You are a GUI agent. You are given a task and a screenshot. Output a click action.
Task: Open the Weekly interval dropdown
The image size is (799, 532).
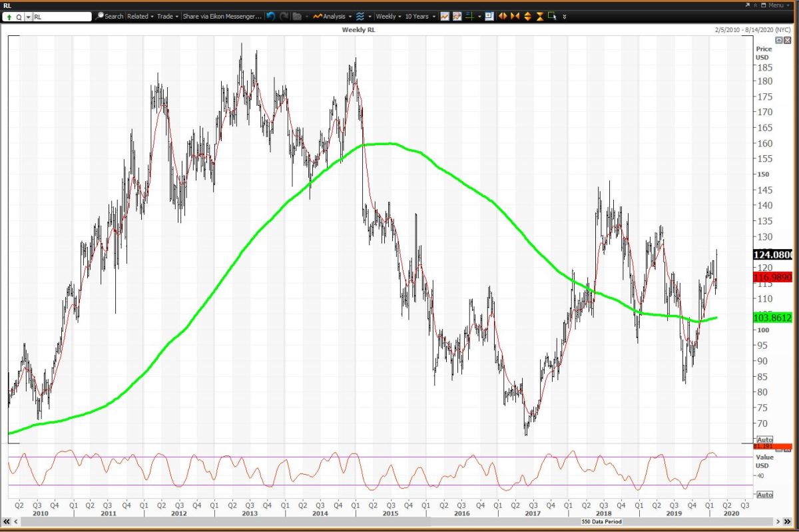point(386,16)
